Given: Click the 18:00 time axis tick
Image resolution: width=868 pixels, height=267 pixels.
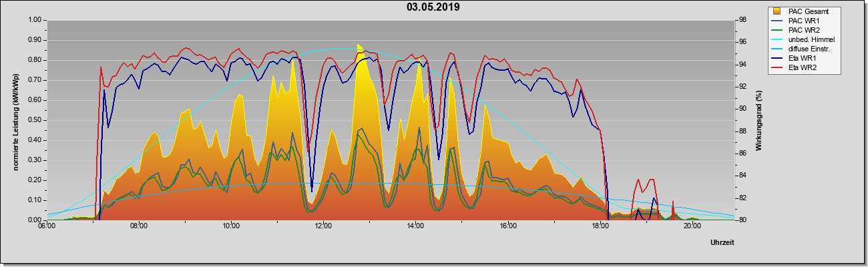Looking at the screenshot, I should coord(600,226).
